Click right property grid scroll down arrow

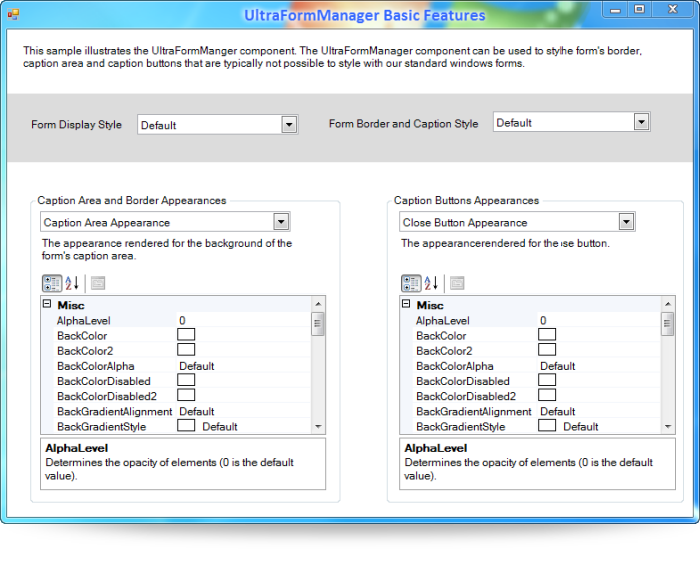pyautogui.click(x=667, y=427)
